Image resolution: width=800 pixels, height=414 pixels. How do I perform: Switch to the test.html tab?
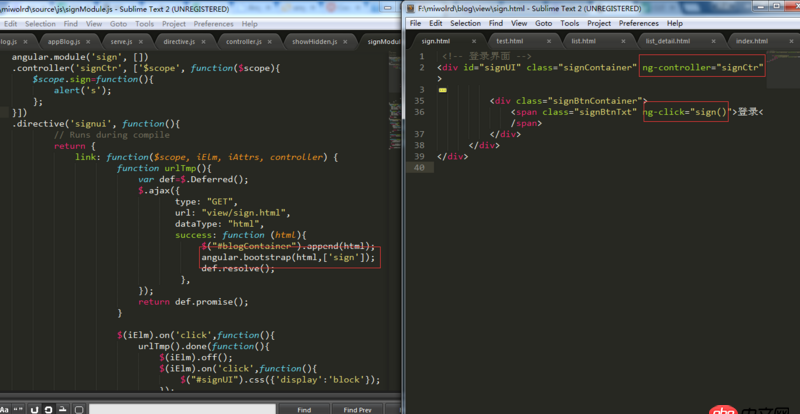pyautogui.click(x=509, y=41)
